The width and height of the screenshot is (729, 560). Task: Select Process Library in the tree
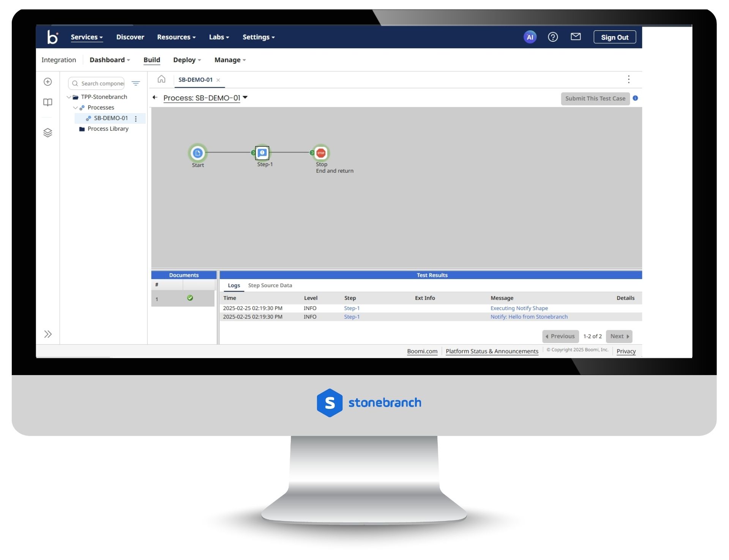click(x=108, y=129)
